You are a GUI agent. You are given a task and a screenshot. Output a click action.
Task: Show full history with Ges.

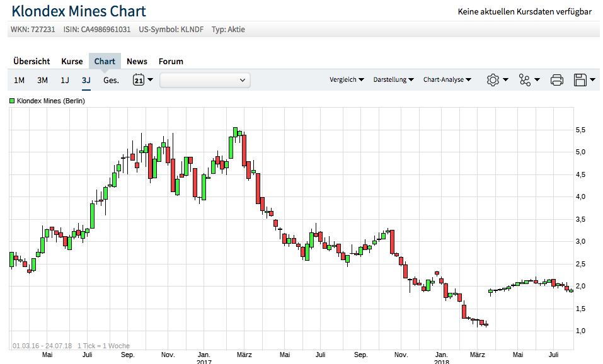[111, 80]
